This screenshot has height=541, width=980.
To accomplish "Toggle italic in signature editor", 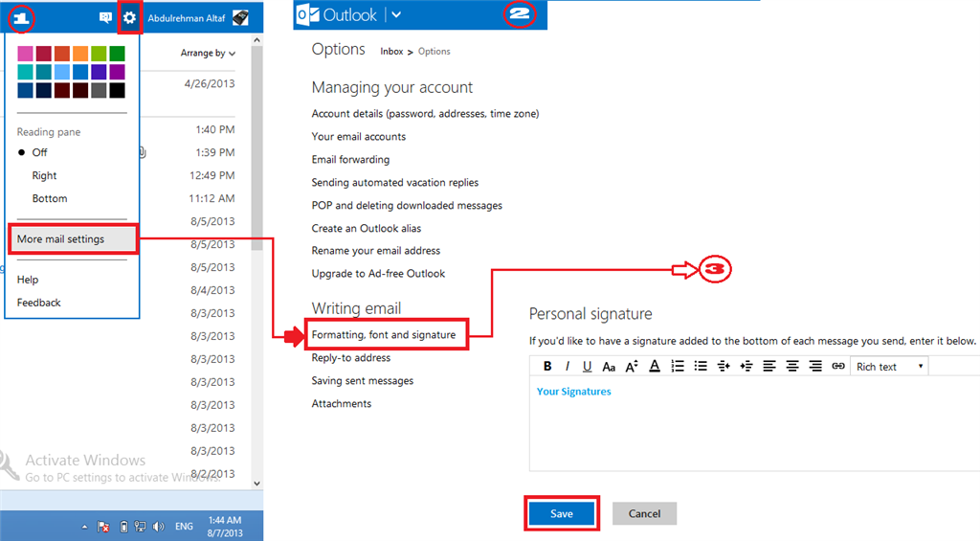I will 567,367.
